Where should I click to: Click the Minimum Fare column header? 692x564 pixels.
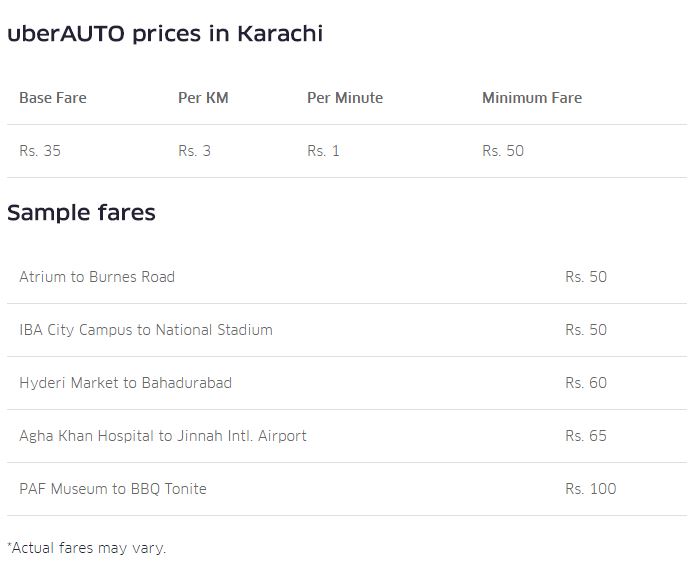pyautogui.click(x=531, y=98)
